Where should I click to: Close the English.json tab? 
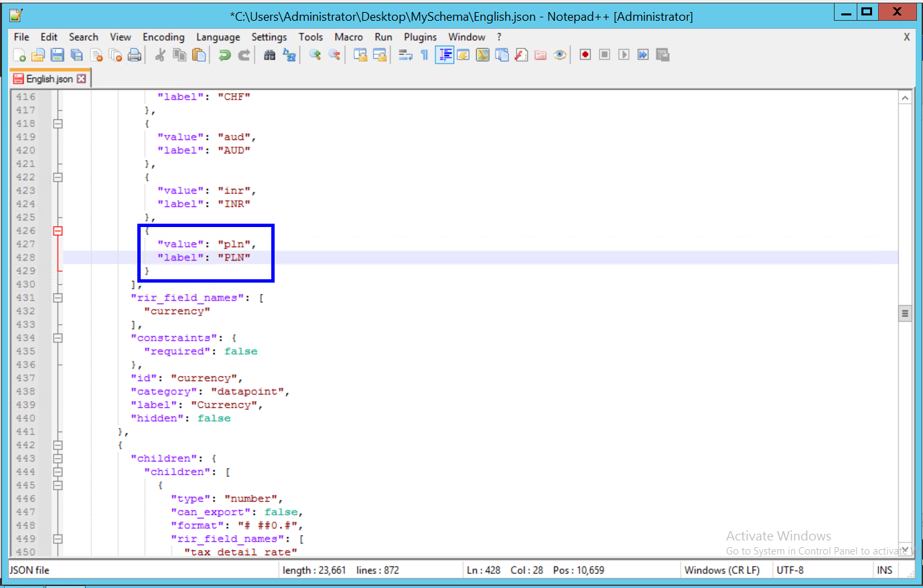(x=82, y=79)
